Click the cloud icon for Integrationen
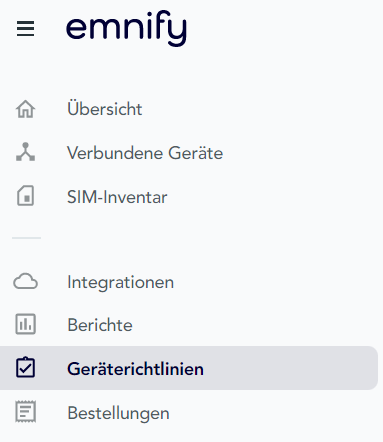The image size is (383, 442). click(x=25, y=281)
